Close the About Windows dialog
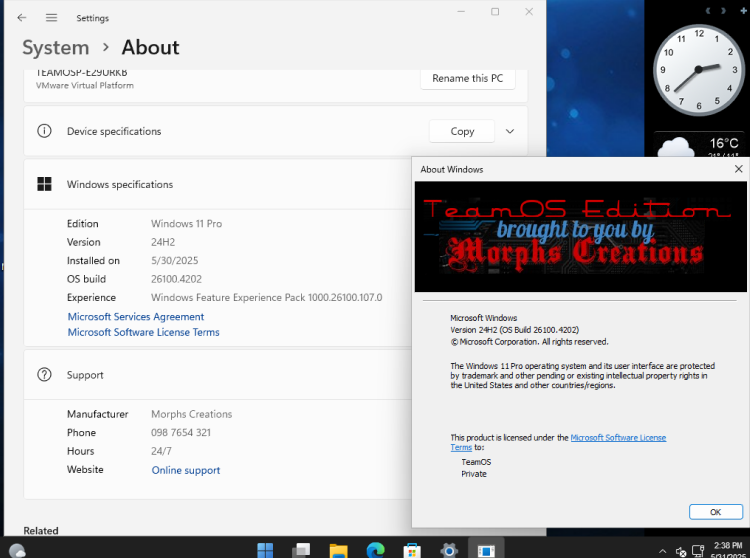Viewport: 750px width, 558px height. (739, 169)
